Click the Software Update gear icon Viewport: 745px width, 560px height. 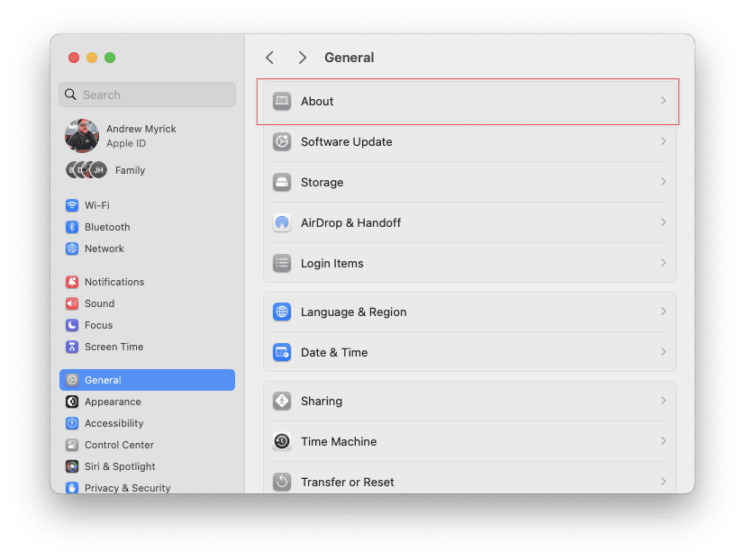(282, 141)
